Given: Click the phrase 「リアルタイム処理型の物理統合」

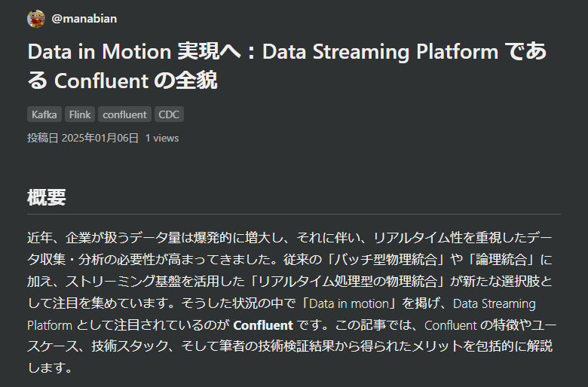Looking at the screenshot, I should [x=346, y=282].
